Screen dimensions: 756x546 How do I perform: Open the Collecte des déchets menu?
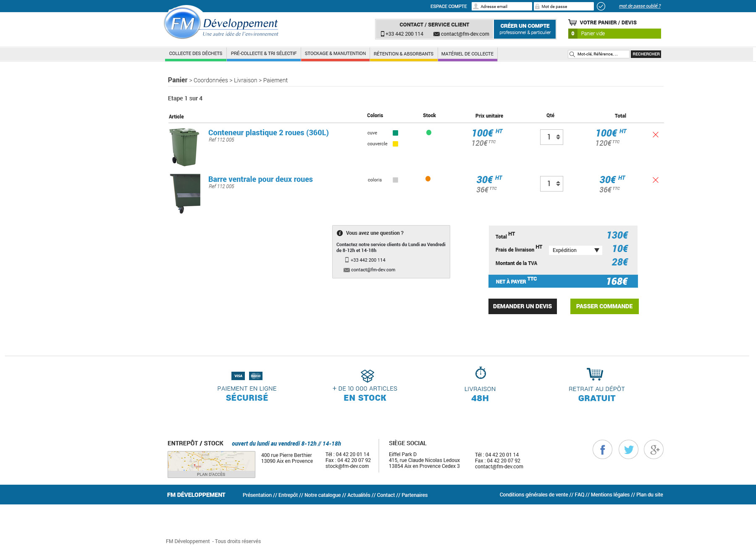pyautogui.click(x=196, y=54)
